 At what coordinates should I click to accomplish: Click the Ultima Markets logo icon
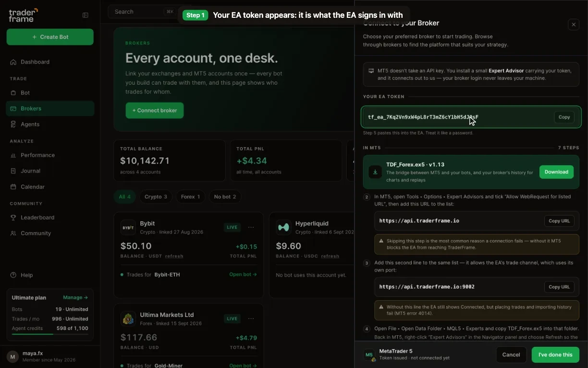[128, 319]
